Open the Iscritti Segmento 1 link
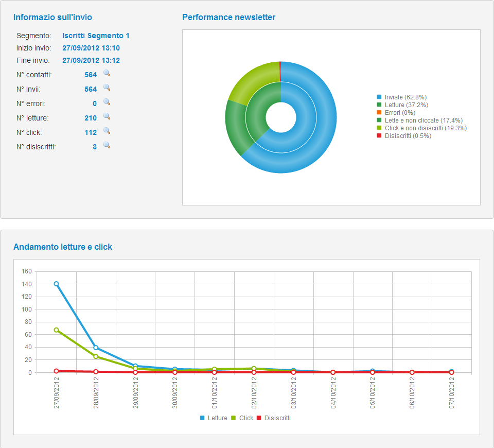The width and height of the screenshot is (494, 448). coord(96,36)
